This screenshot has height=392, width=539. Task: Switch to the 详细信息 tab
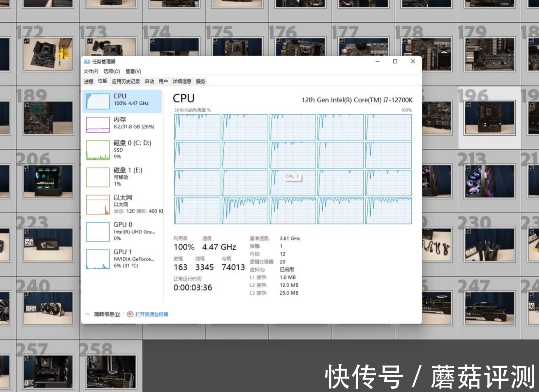point(182,81)
